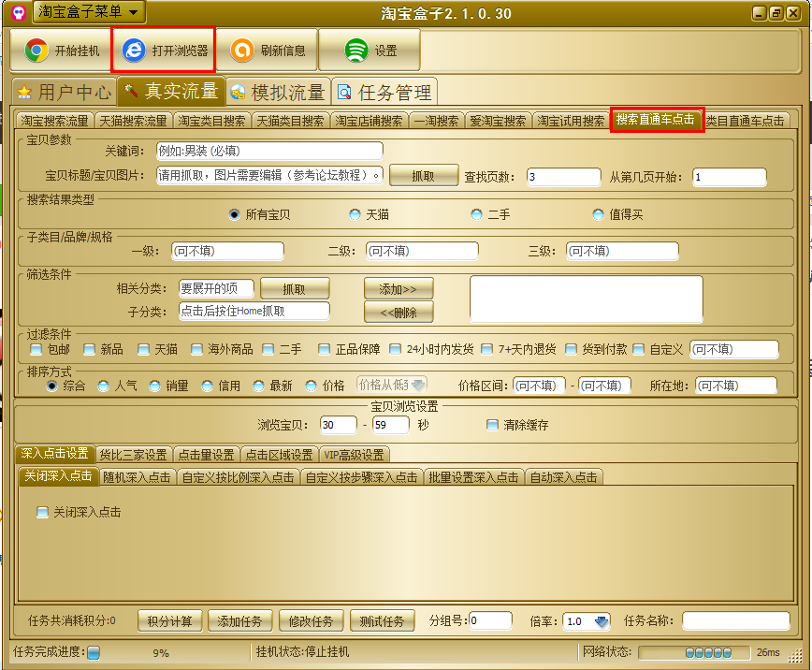The width and height of the screenshot is (812, 670).
Task: Switch to 淘宝搜索流量 tab
Action: 54,121
